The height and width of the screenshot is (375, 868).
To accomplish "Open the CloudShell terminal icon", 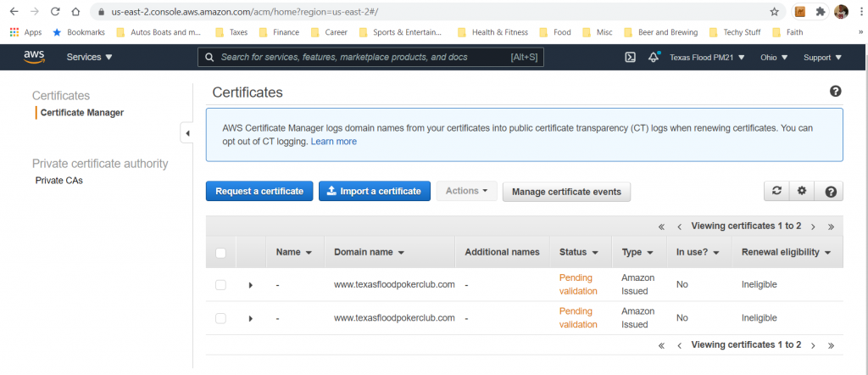I will tap(630, 58).
